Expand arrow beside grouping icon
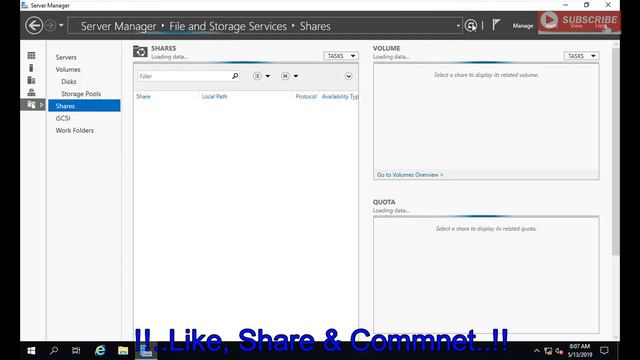This screenshot has width=640, height=360. coord(296,76)
